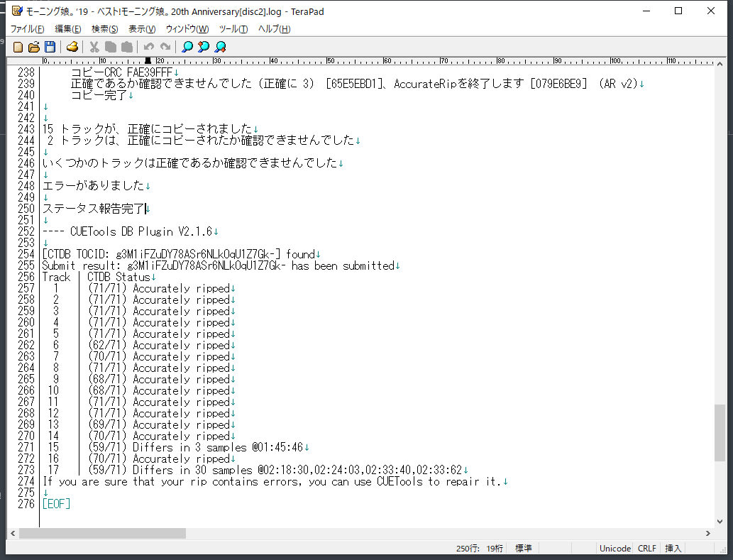The width and height of the screenshot is (733, 560).
Task: Click line number 246 in the gutter
Action: coord(26,163)
